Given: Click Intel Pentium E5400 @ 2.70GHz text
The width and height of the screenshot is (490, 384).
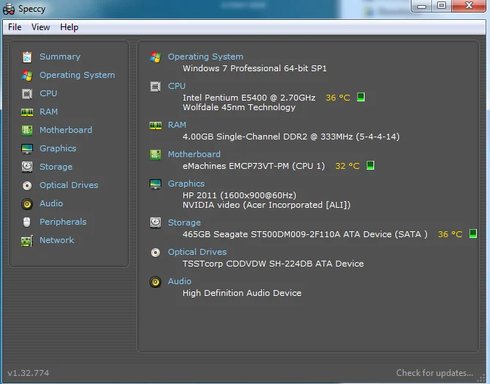Looking at the screenshot, I should click(249, 98).
